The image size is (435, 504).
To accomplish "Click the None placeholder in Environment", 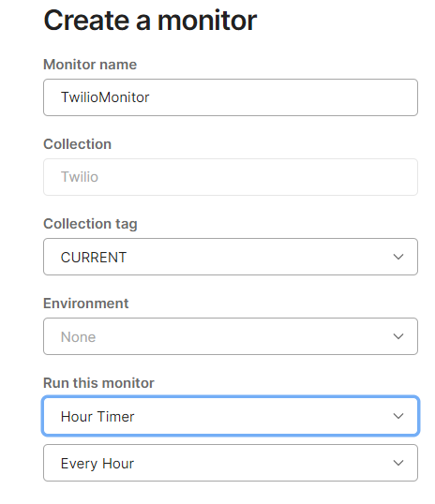I will tap(78, 337).
